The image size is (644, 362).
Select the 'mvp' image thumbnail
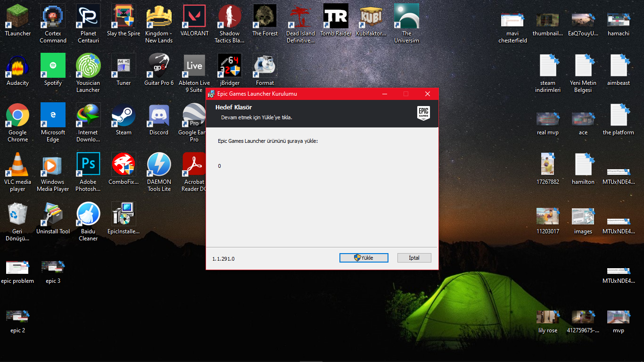(x=619, y=321)
